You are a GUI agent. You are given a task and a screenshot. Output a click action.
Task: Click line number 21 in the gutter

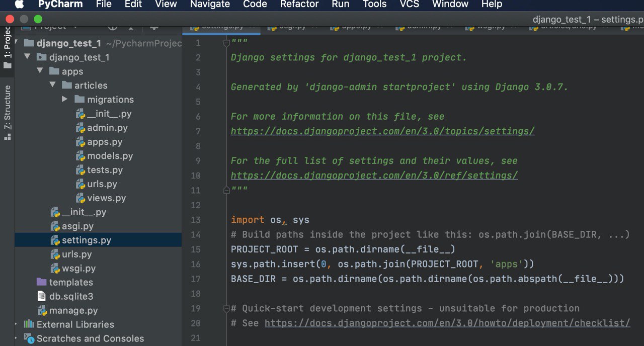196,338
